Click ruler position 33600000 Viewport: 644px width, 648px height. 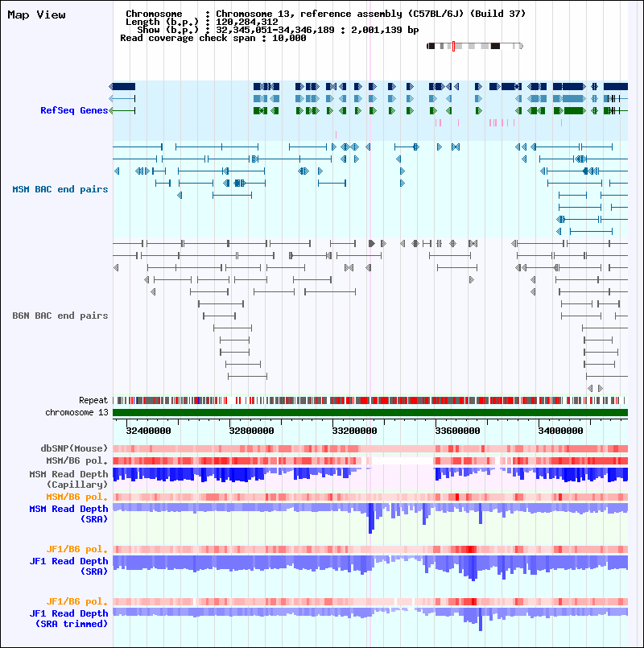[x=457, y=431]
